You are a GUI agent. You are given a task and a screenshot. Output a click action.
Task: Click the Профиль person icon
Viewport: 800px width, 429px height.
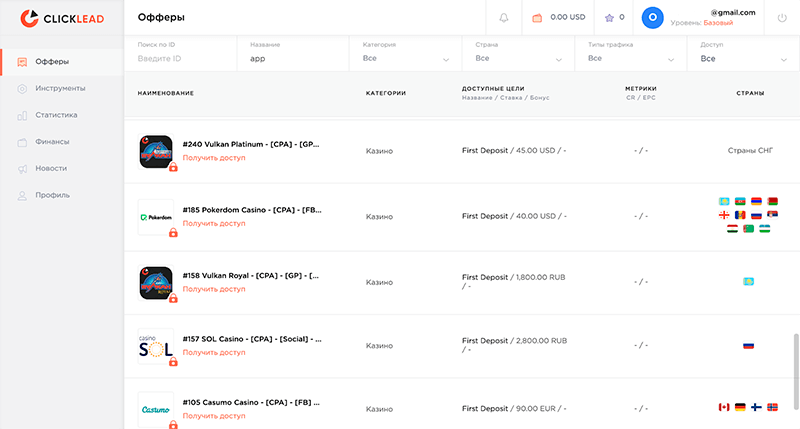click(x=22, y=195)
